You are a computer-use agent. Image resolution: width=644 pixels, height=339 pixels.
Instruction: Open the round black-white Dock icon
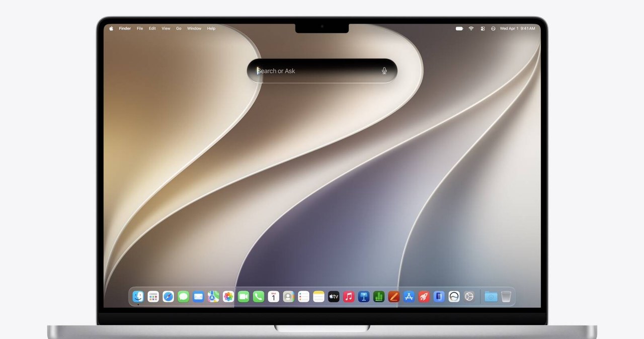[x=454, y=297]
